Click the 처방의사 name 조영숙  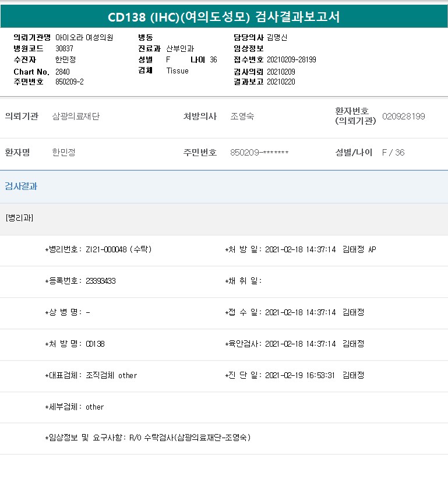tap(242, 117)
